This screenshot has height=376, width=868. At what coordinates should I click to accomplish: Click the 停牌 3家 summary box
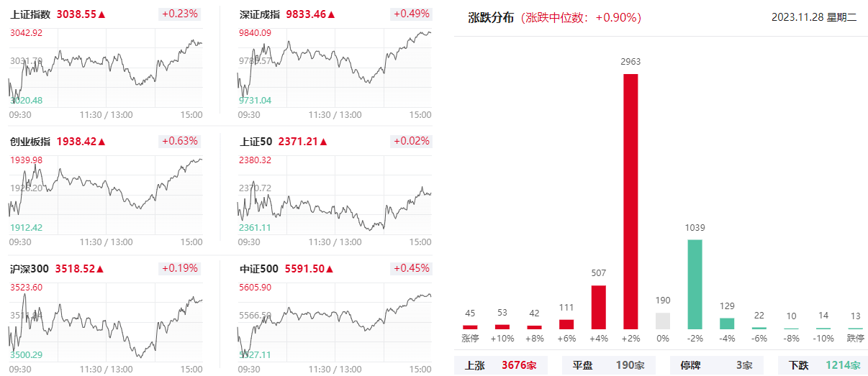[x=716, y=365]
